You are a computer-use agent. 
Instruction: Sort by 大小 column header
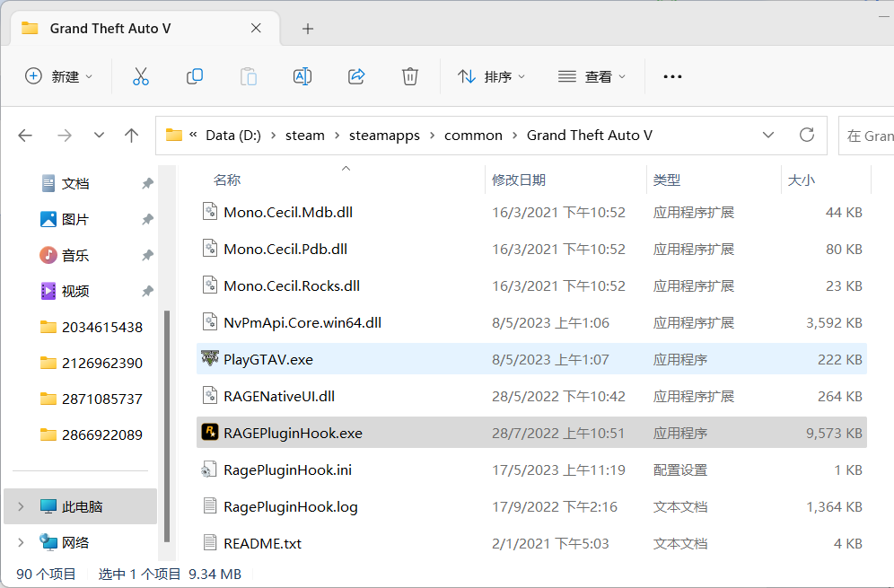[801, 180]
